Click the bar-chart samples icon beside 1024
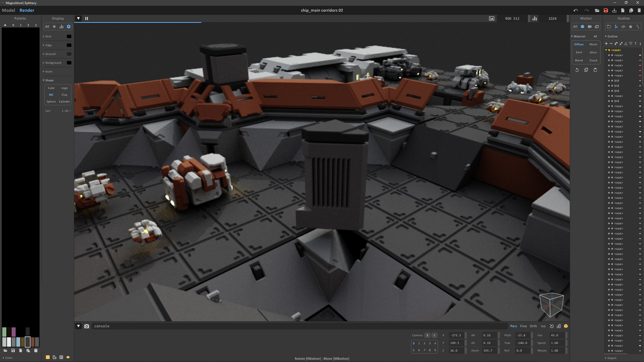644x362 pixels. pyautogui.click(x=535, y=18)
